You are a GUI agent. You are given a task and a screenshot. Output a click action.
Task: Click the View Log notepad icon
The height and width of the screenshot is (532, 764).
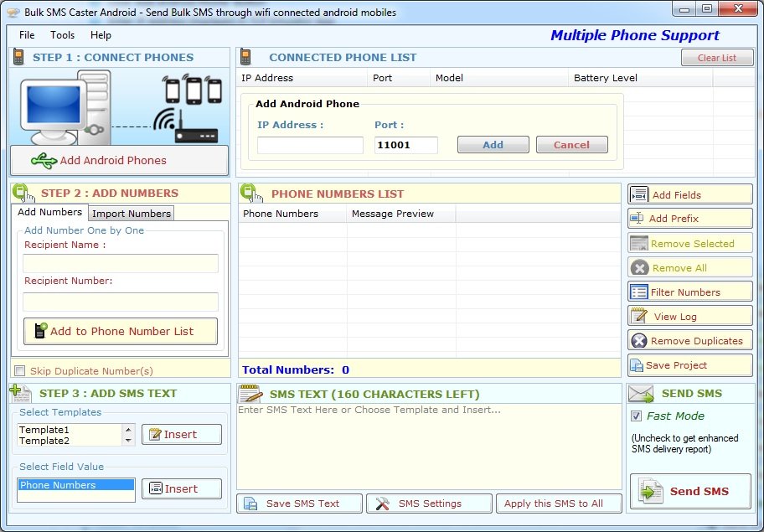[639, 316]
